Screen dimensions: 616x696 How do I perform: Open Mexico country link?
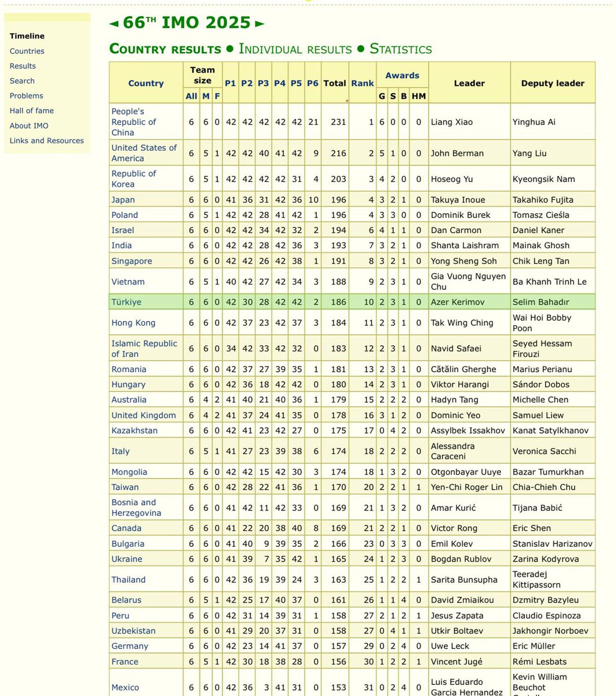point(125,688)
